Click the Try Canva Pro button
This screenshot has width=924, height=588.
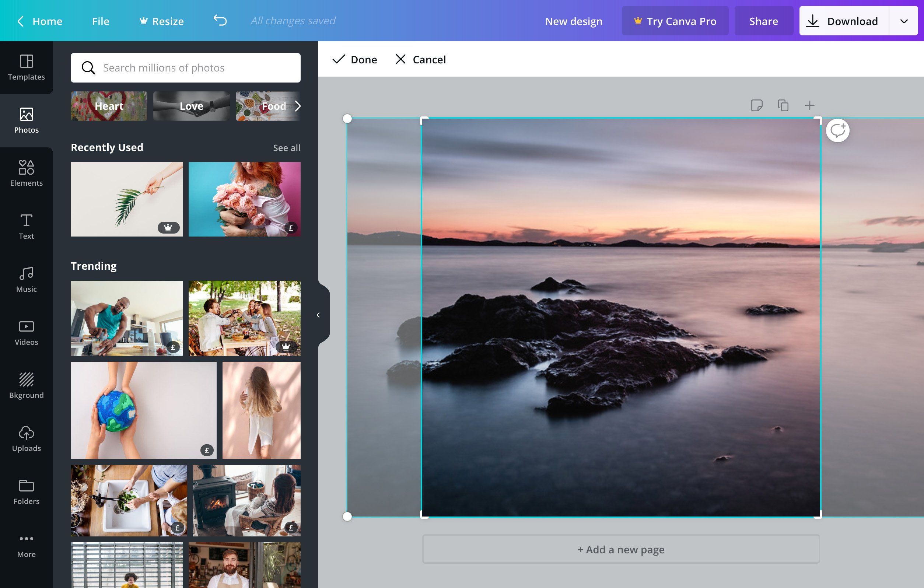coord(675,20)
